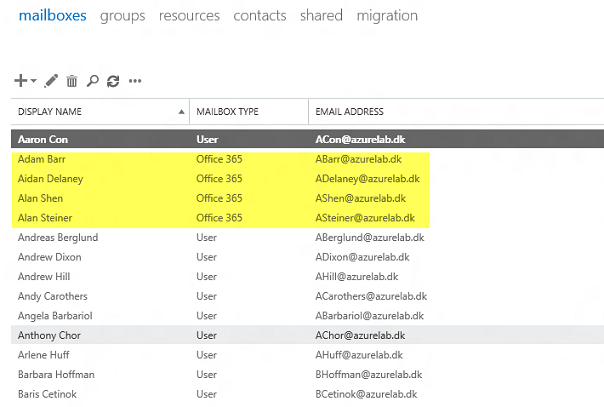Click the magnifier search icon

(92, 81)
